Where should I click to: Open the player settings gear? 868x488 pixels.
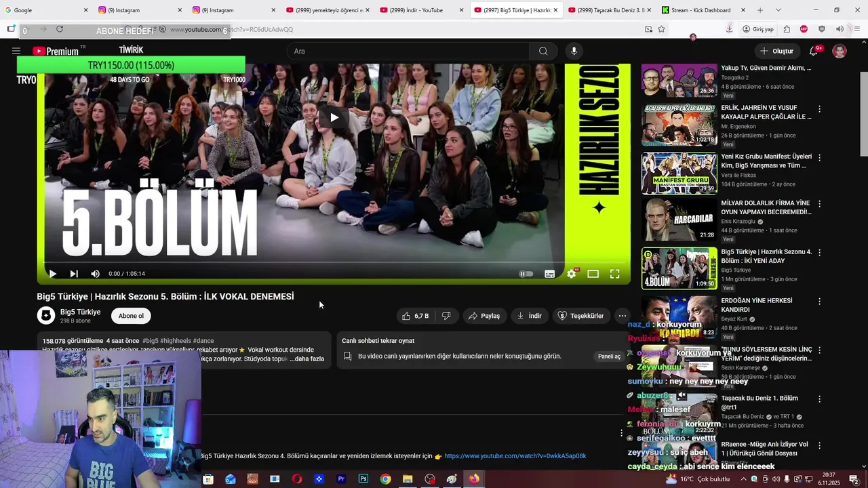pyautogui.click(x=572, y=274)
